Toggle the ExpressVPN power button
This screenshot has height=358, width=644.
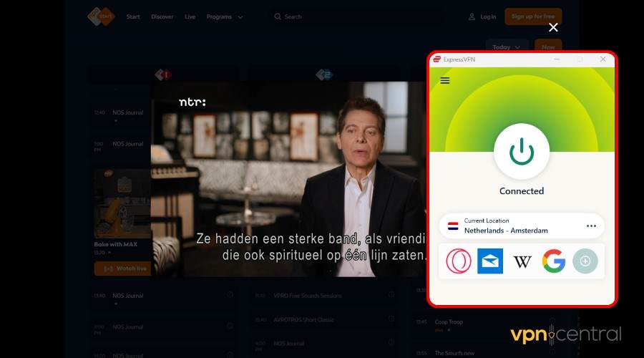[x=522, y=152]
